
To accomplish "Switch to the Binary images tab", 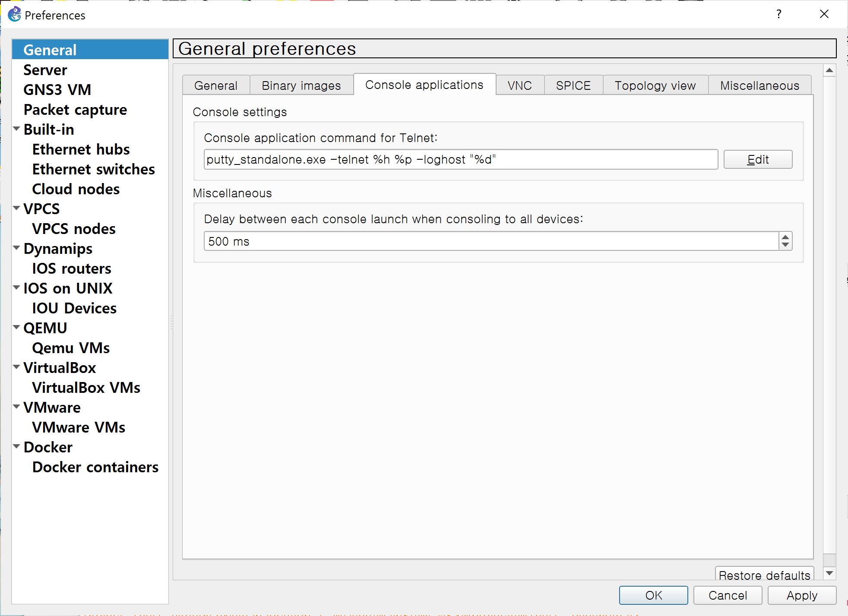I will click(x=301, y=85).
